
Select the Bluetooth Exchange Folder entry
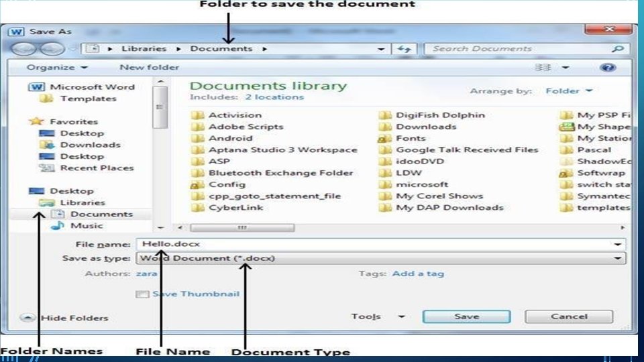pos(281,173)
